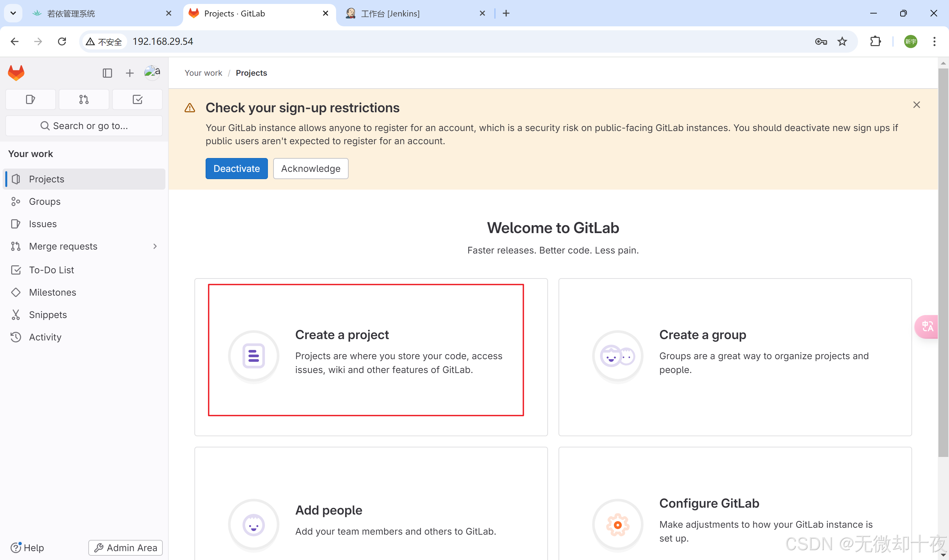Open Snippets from the sidebar

coord(47,315)
